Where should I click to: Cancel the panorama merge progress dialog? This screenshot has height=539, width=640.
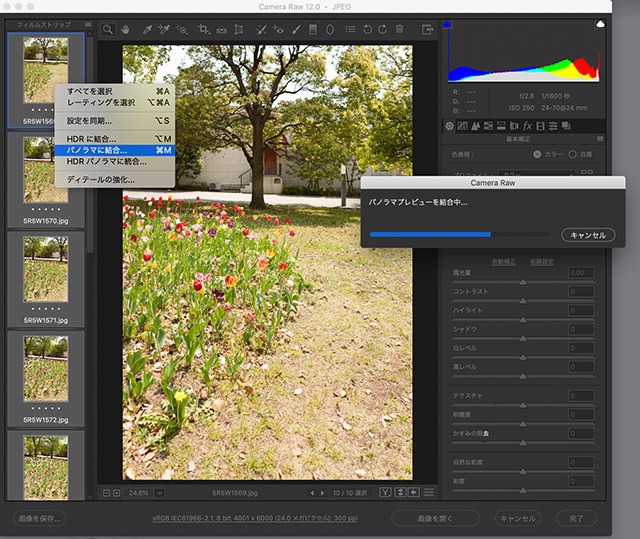588,235
